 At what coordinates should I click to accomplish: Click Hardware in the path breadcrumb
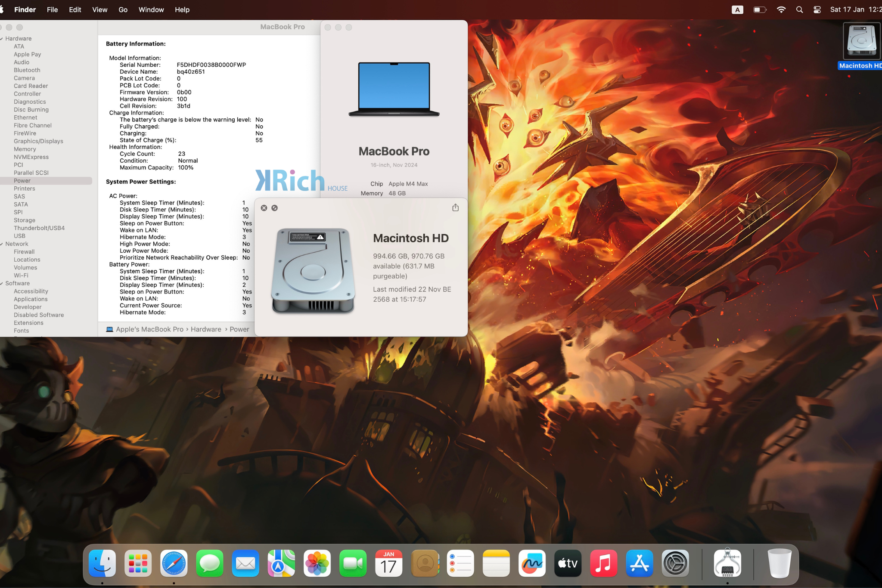[x=206, y=329]
